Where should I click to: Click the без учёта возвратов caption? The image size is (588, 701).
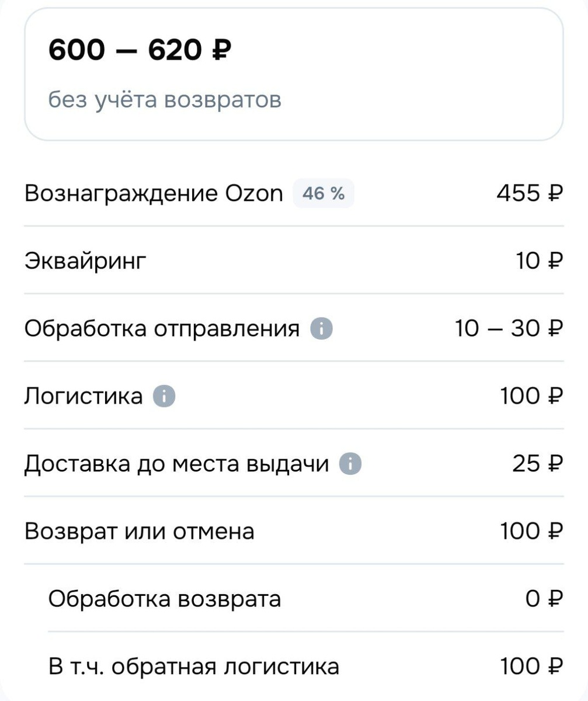click(x=165, y=100)
